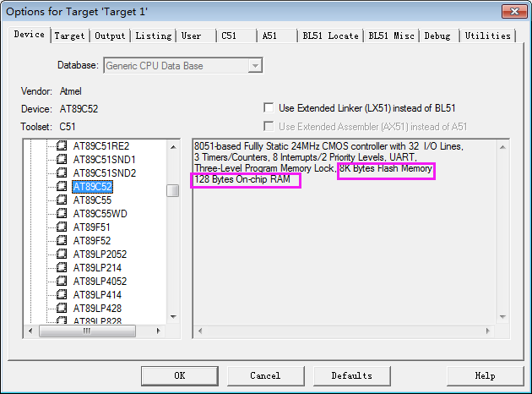Select AT89LP414 device entry

(97, 295)
